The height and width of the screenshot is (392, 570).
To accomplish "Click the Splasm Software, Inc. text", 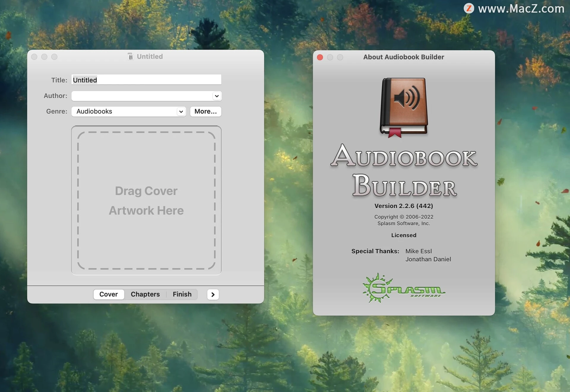I will click(404, 223).
